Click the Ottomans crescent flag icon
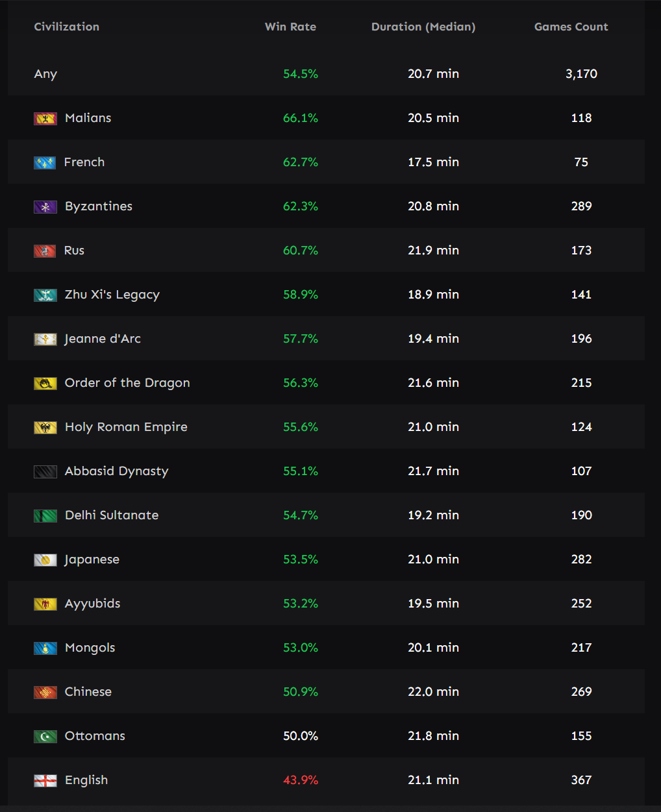661x812 pixels. click(x=45, y=736)
